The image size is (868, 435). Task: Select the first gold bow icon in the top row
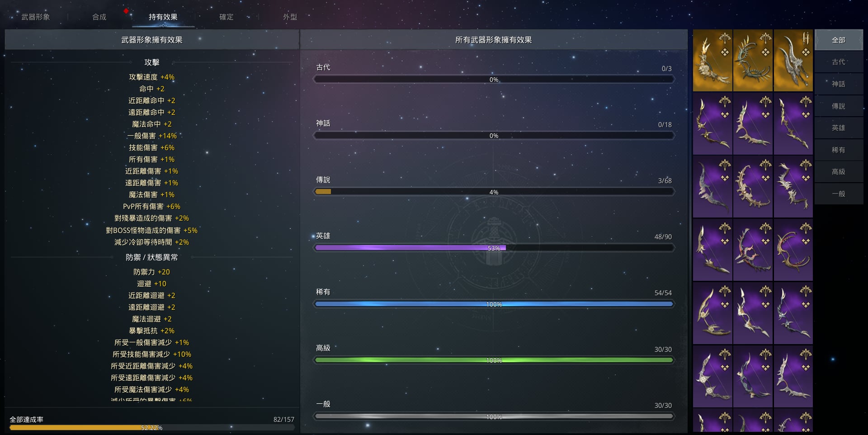(712, 61)
